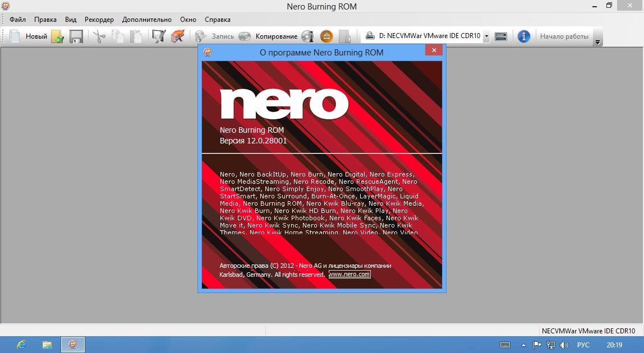Open the Дополнительно menu
Image resolution: width=644 pixels, height=353 pixels.
coord(146,19)
